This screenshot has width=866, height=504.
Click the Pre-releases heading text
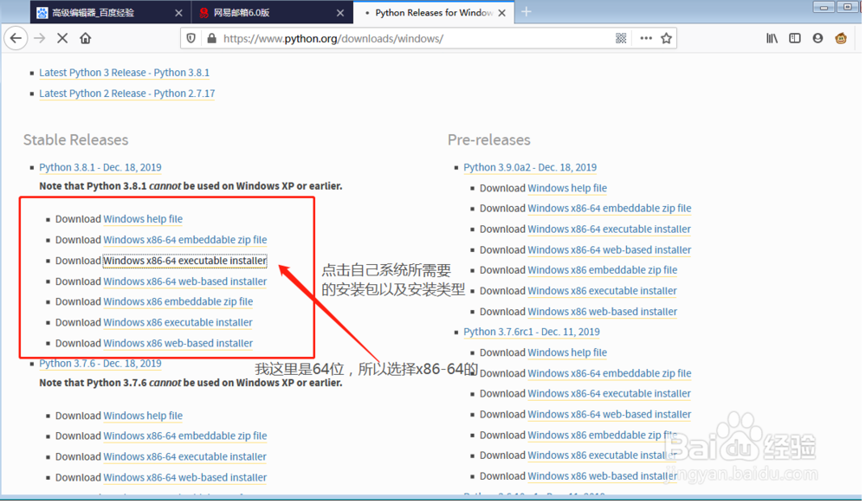tap(488, 139)
